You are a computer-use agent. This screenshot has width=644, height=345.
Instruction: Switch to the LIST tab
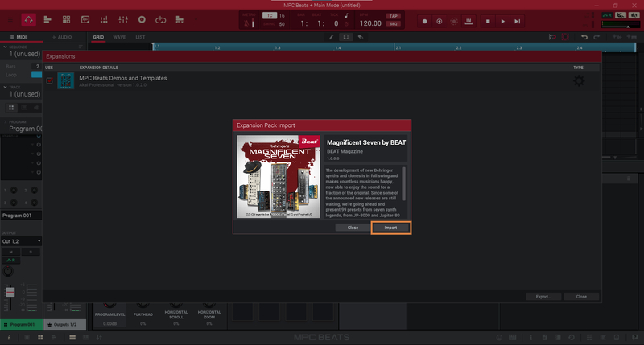pyautogui.click(x=140, y=37)
